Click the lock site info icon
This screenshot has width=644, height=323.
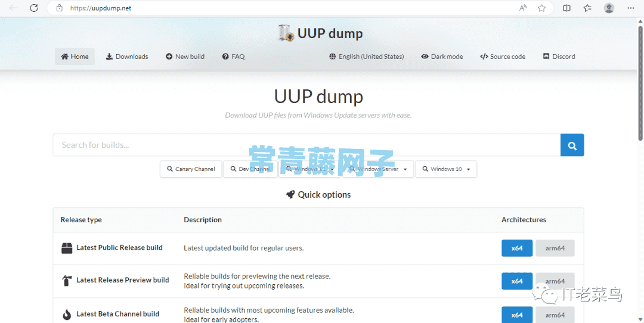(60, 8)
